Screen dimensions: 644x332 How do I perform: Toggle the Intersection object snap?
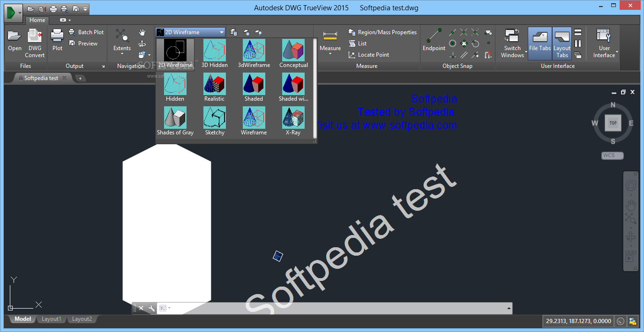point(464,32)
